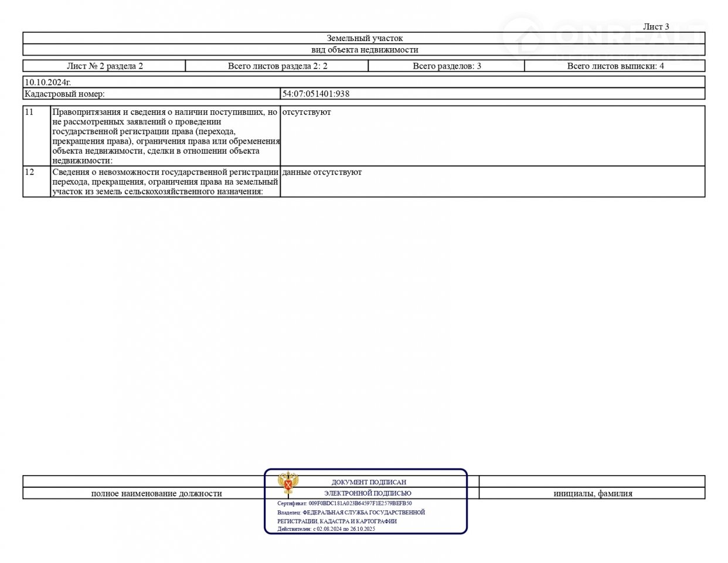
Task: Click the 'полное наименование должности' field
Action: [x=157, y=494]
